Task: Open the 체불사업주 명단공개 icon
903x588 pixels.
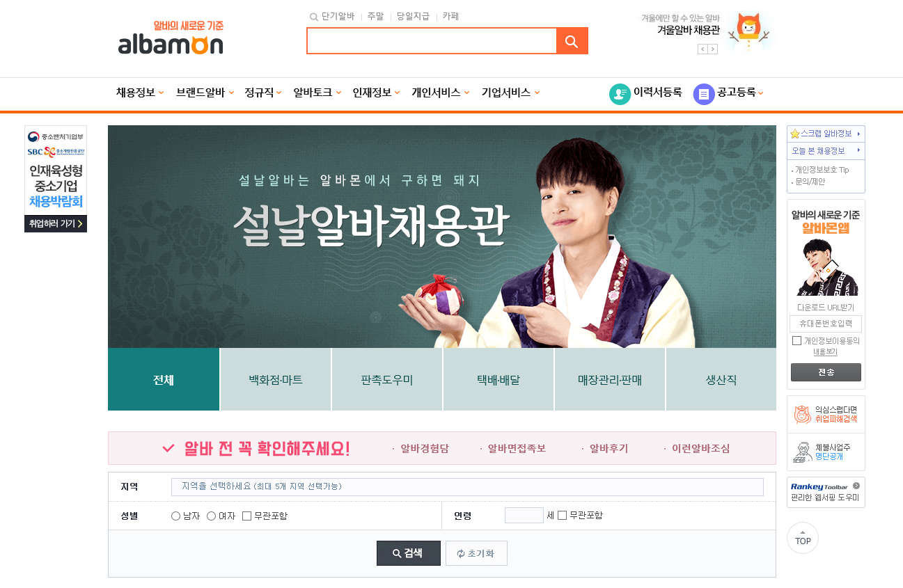Action: point(803,452)
